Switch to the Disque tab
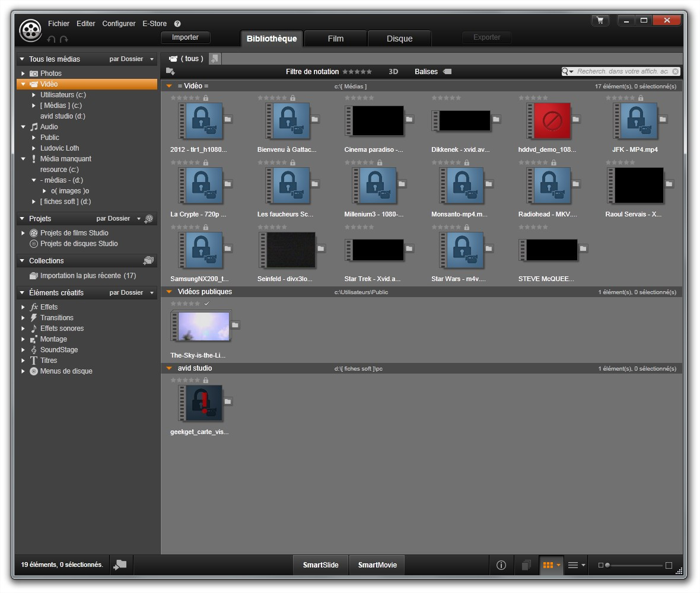The width and height of the screenshot is (700, 593). coord(400,39)
